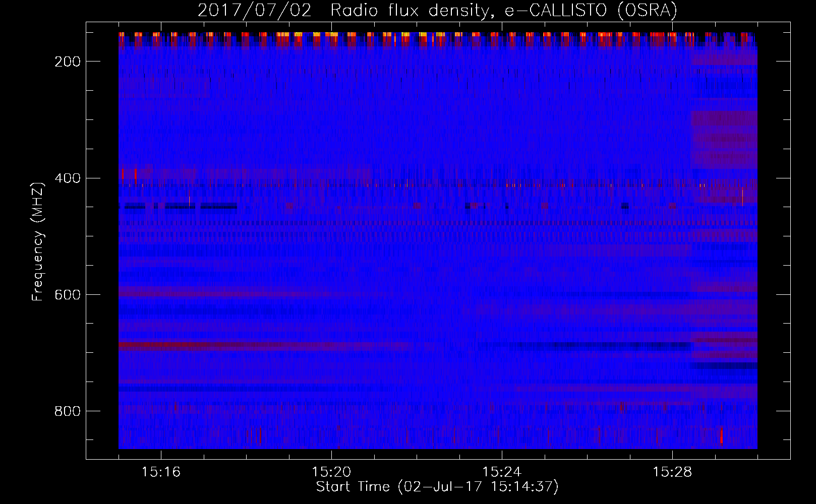Viewport: 816px width, 504px height.
Task: Click the 'Start Time (02-Jul-17 15:14:37)' label
Action: [x=437, y=487]
